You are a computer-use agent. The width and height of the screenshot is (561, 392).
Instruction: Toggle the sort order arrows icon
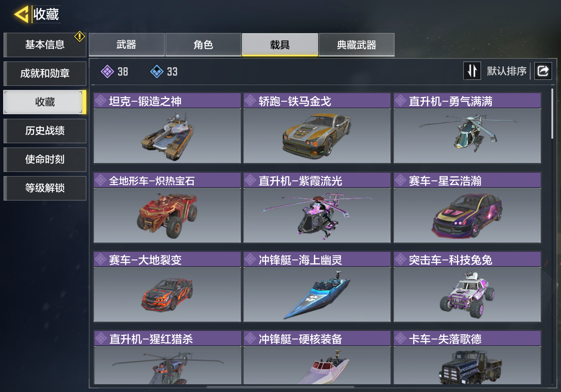(472, 71)
